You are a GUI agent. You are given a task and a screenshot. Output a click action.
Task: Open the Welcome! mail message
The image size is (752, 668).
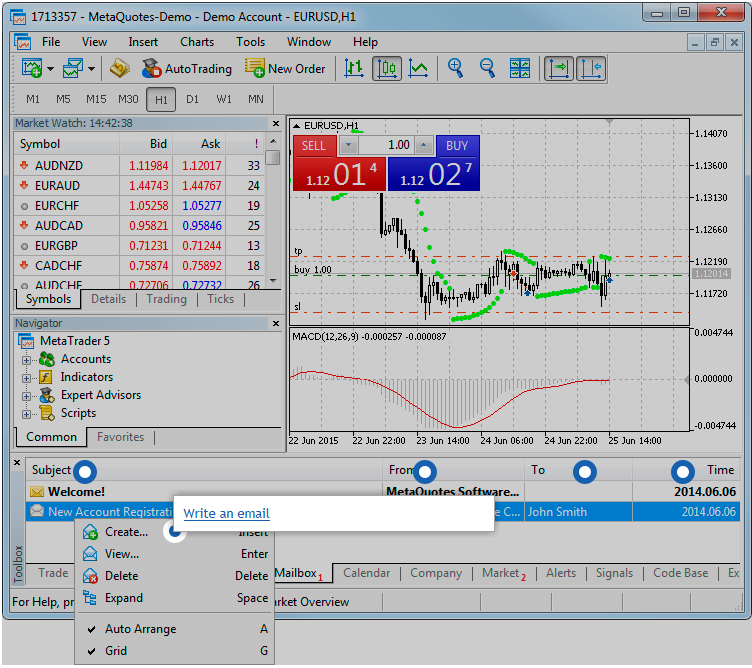tap(383, 492)
